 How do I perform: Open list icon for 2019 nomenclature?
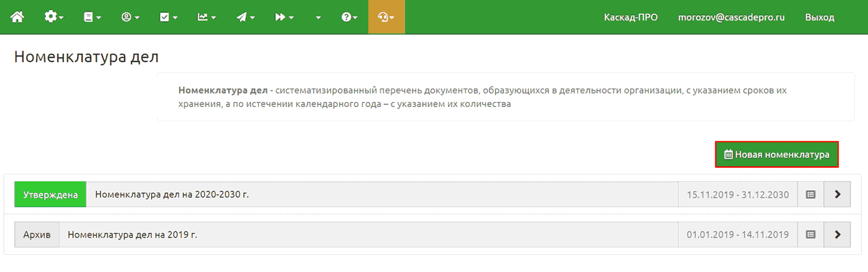pos(810,235)
